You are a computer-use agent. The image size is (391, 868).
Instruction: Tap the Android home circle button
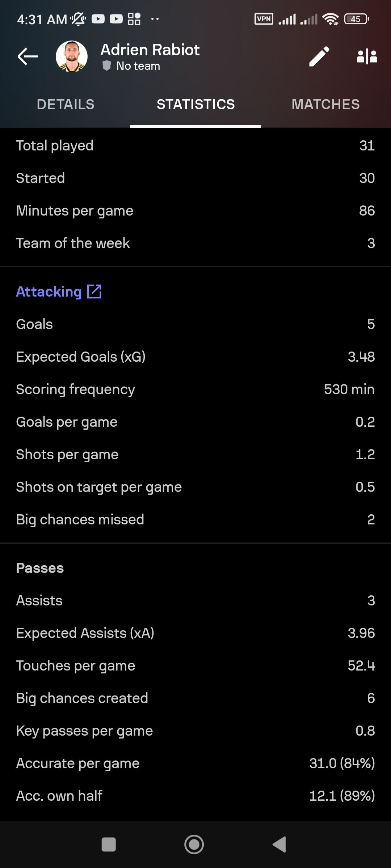(194, 844)
